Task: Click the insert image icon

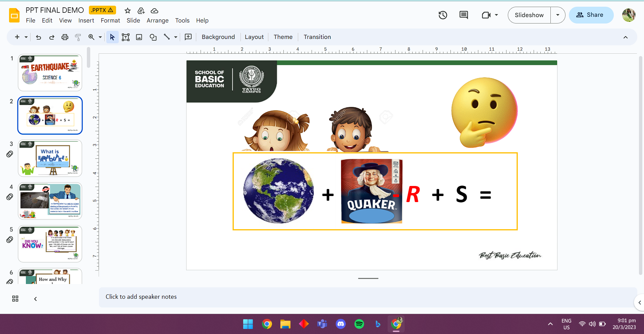Action: 139,37
